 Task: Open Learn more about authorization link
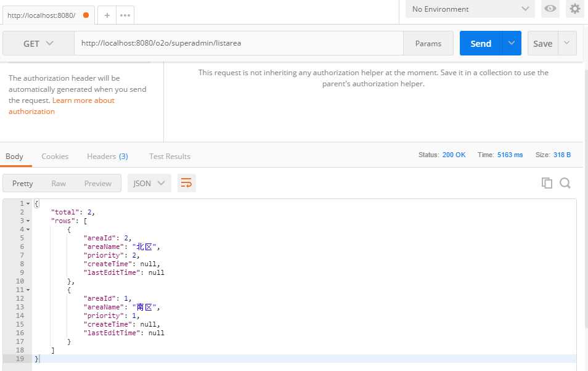[62, 106]
